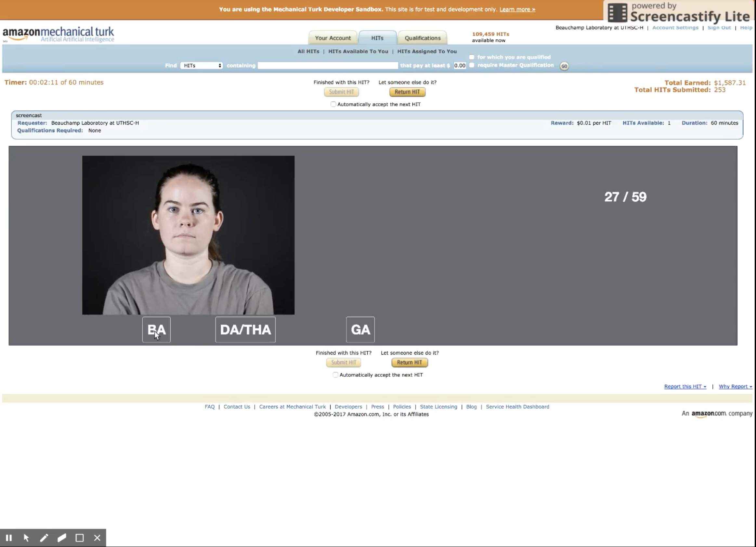Expand the 'Report this HIT' dropdown
Viewport: 756px width, 547px height.
685,387
